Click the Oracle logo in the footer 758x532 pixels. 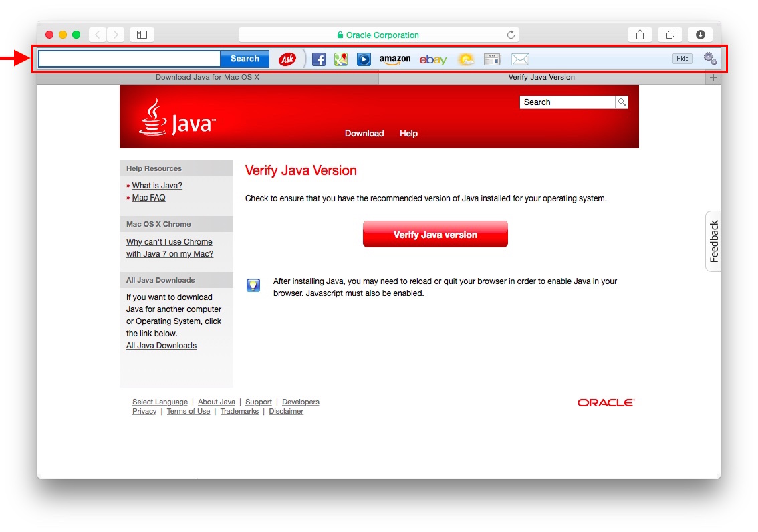[x=606, y=402]
